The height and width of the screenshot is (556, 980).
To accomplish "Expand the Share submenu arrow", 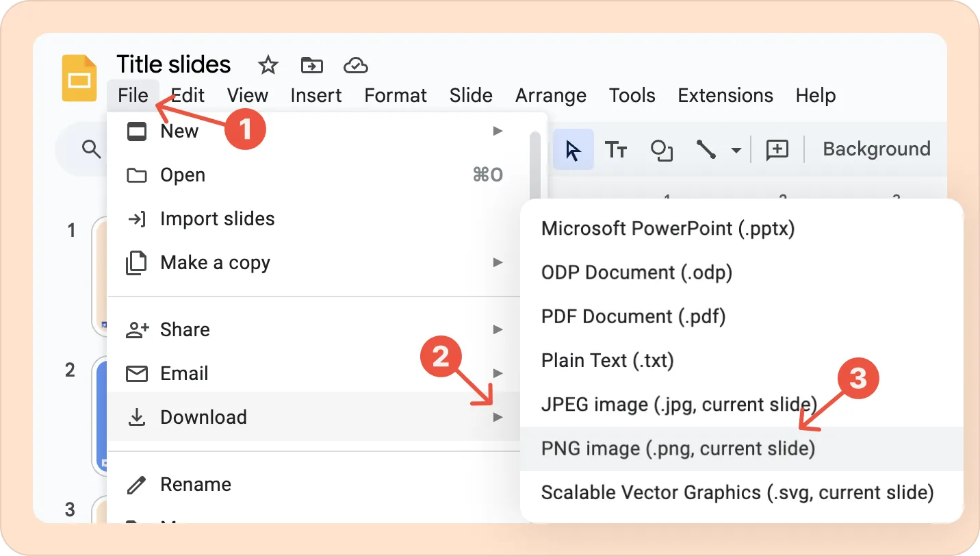I will (x=498, y=329).
